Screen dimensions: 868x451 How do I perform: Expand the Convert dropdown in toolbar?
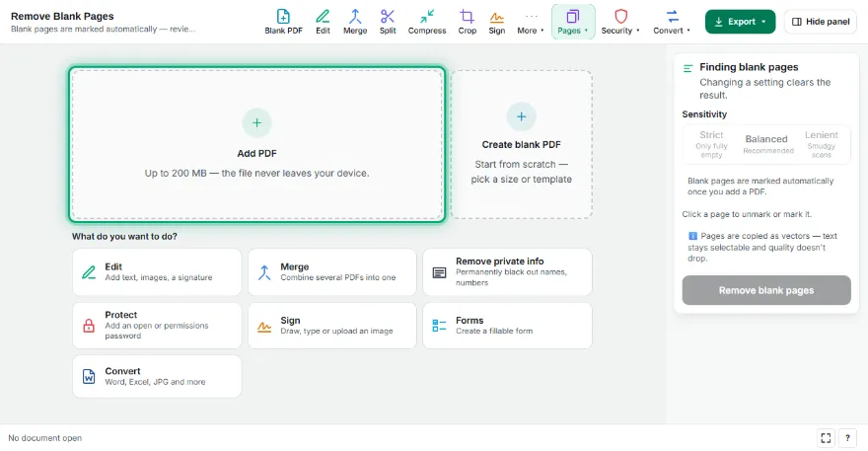(672, 22)
